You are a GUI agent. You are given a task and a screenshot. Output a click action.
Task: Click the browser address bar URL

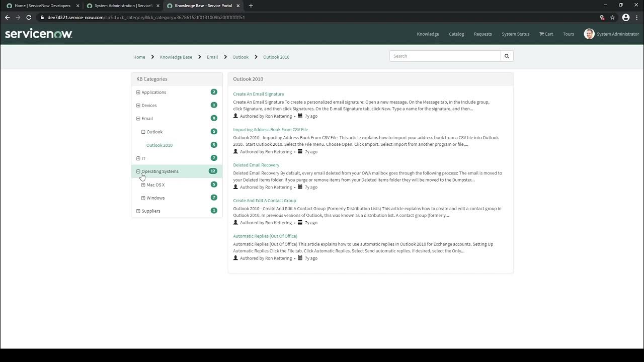click(146, 17)
